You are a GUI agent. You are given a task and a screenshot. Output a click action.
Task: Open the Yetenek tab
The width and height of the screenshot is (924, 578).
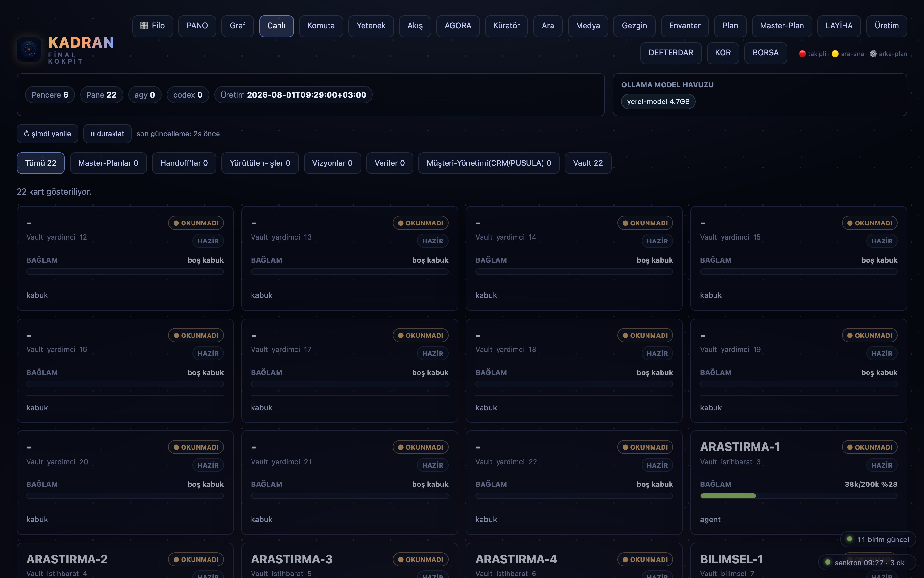pos(371,26)
